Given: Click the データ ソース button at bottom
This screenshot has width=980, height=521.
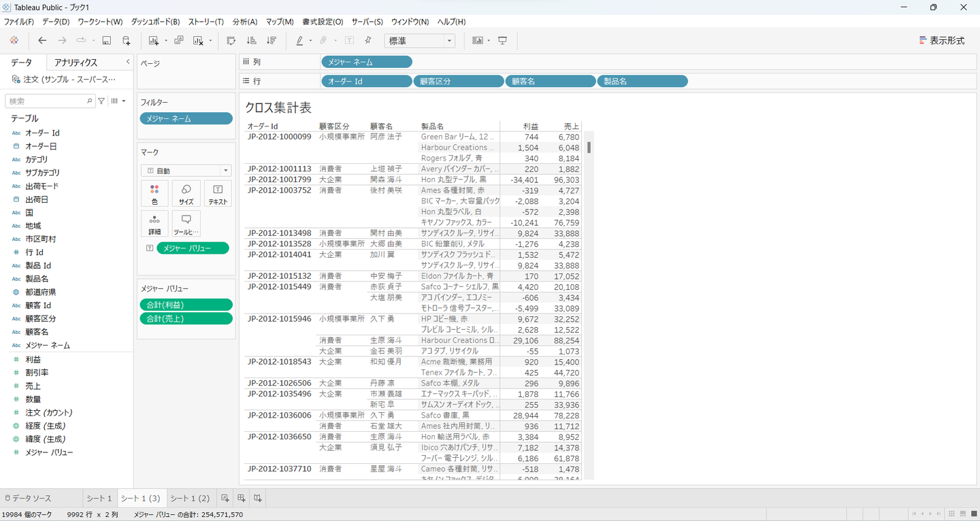Looking at the screenshot, I should pos(28,498).
